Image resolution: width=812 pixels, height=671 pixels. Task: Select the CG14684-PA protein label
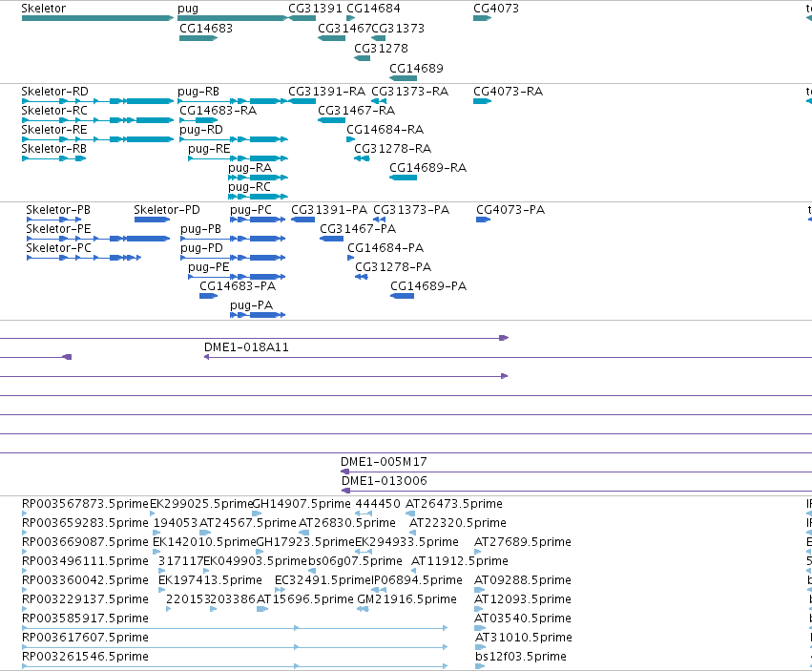(x=385, y=248)
